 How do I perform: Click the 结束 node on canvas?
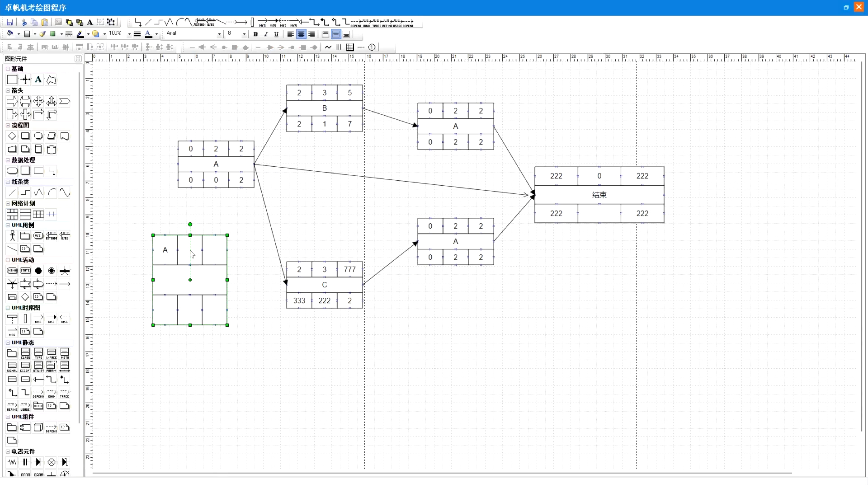(x=599, y=195)
